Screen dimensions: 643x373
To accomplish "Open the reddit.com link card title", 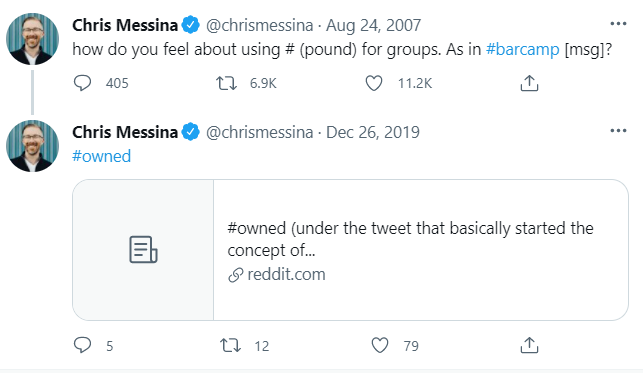I will point(410,239).
